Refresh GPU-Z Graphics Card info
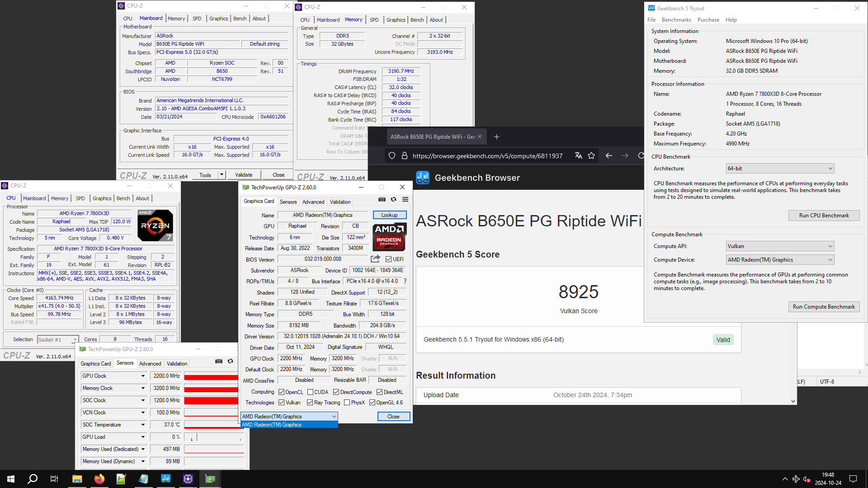This screenshot has height=488, width=868. [393, 199]
